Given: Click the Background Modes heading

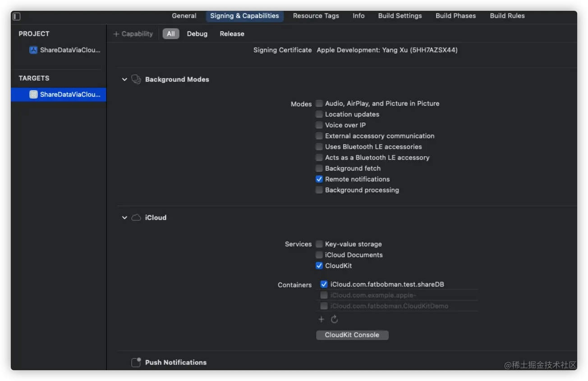Looking at the screenshot, I should [x=177, y=79].
